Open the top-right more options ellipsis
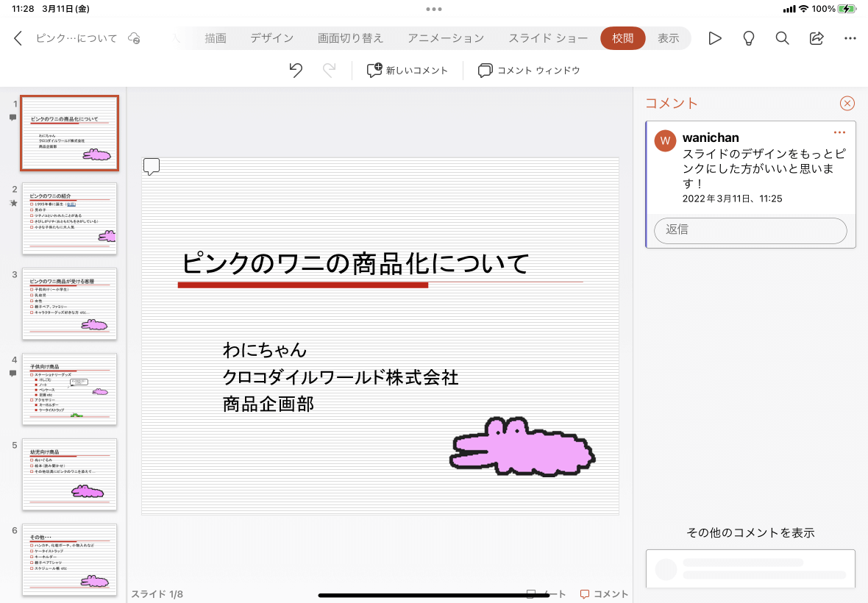Screen dimensions: 868x603 (x=850, y=38)
